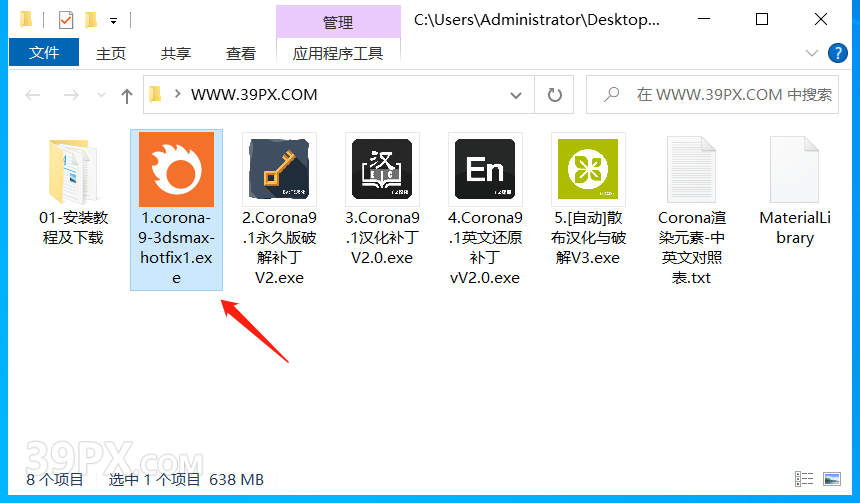This screenshot has height=503, width=860.
Task: Open the 01-安装教程及下载 folder icon
Action: (x=73, y=171)
